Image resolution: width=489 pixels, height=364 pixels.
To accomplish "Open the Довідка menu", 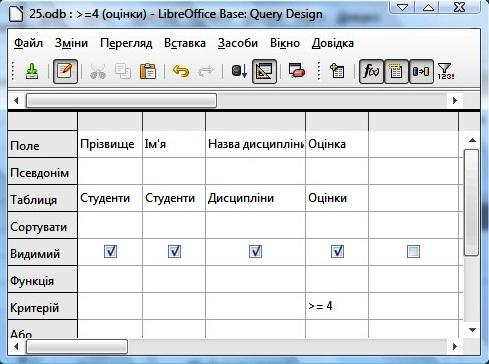I will coord(333,43).
